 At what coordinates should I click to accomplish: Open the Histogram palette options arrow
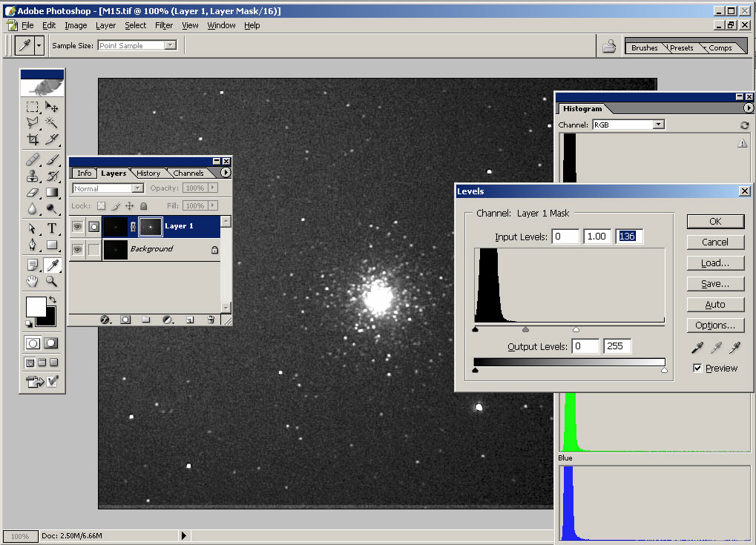click(748, 108)
